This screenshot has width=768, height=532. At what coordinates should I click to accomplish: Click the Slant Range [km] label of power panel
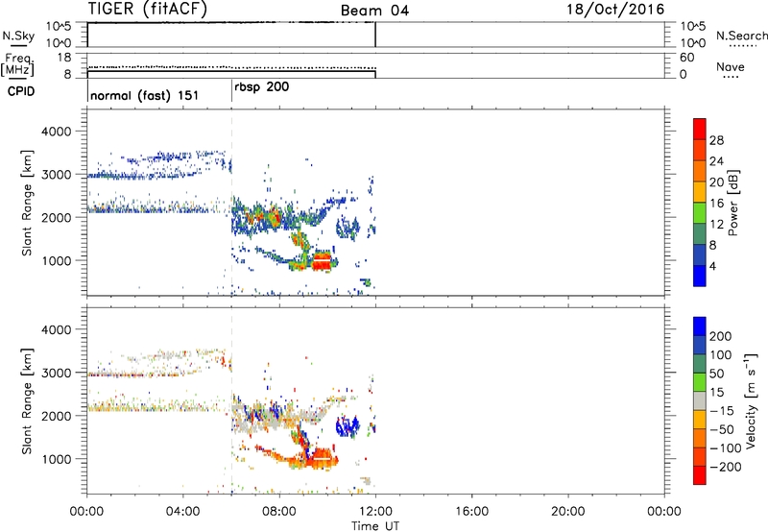tap(27, 203)
